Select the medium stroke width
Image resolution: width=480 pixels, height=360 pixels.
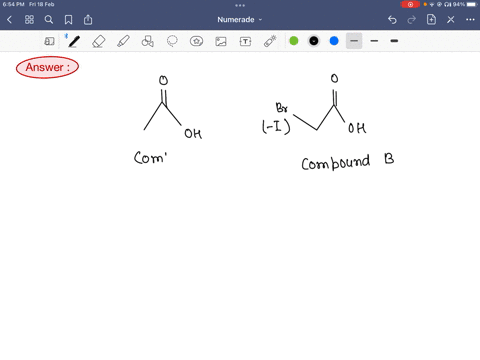point(374,41)
